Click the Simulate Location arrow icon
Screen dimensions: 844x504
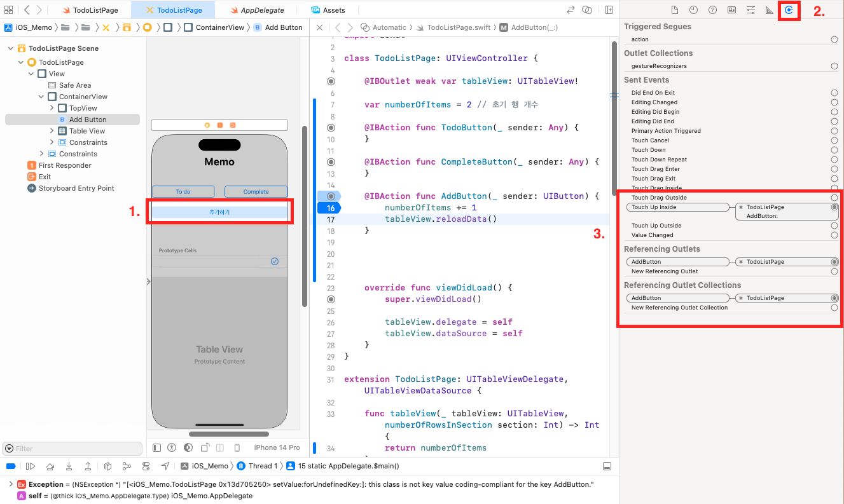[165, 466]
